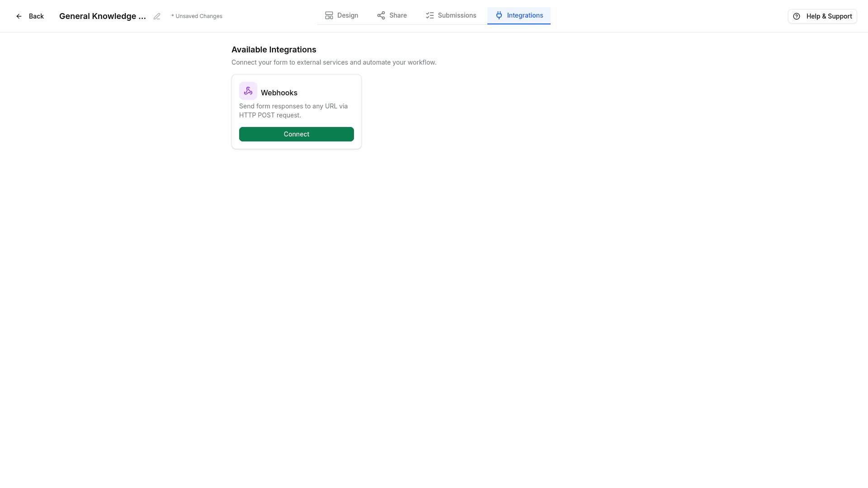This screenshot has width=868, height=488.
Task: Click the Back button
Action: [30, 16]
